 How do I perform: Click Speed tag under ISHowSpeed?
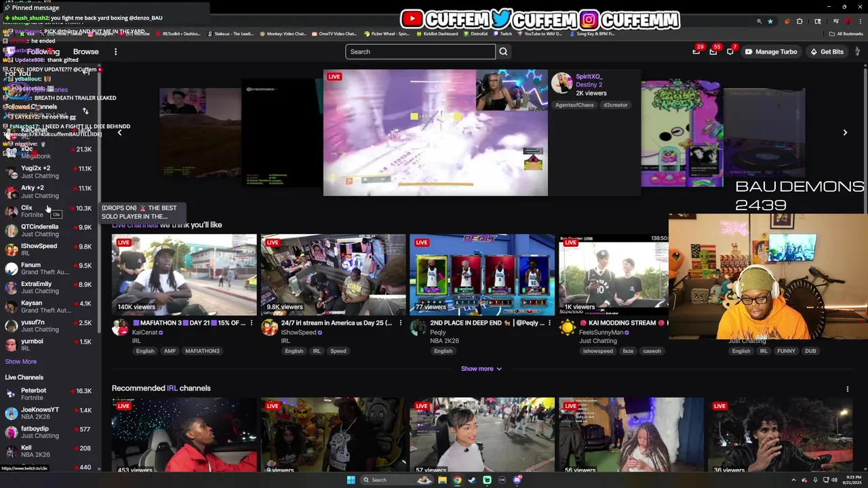click(338, 351)
